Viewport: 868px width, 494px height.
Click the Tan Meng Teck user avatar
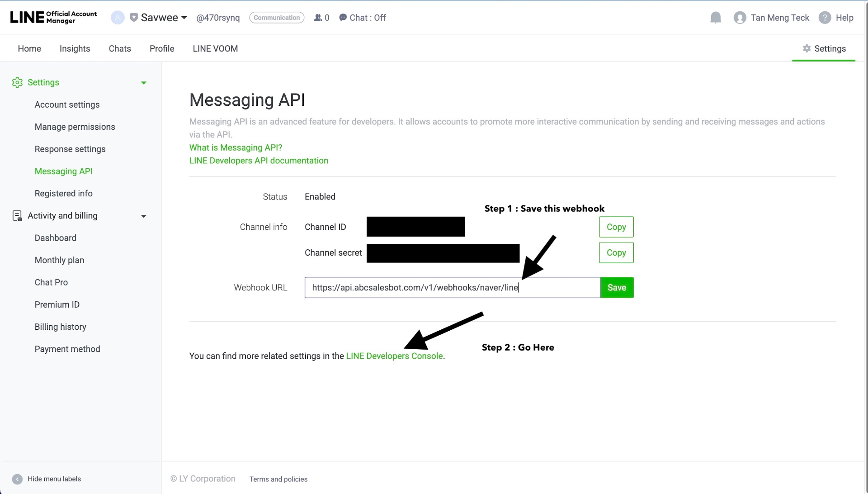pos(740,18)
